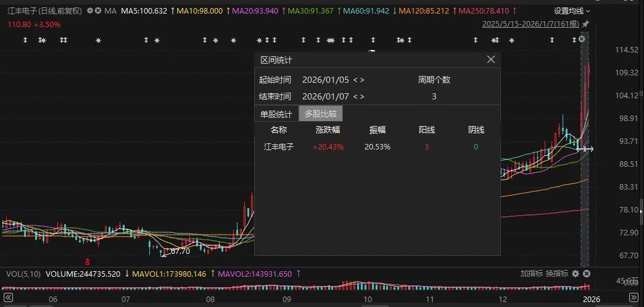Toggle the MA20:93.940 line label
Screen dimensions: 644x307
pyautogui.click(x=255, y=11)
